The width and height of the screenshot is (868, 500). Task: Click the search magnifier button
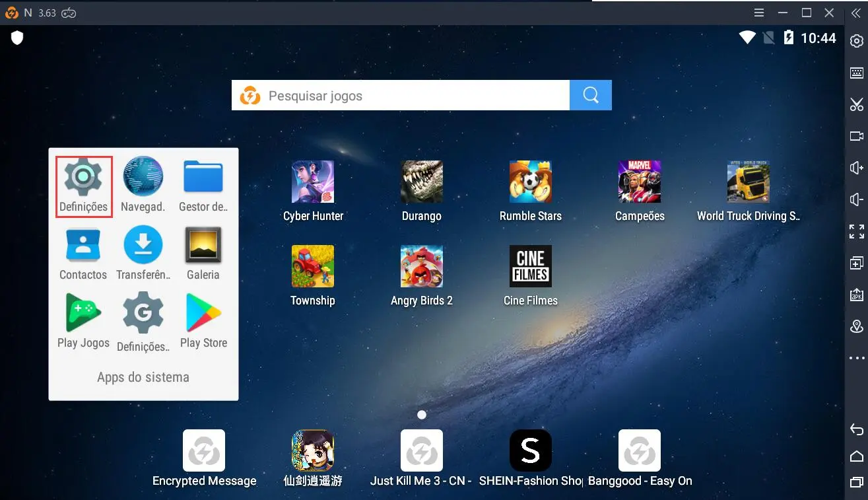(591, 95)
